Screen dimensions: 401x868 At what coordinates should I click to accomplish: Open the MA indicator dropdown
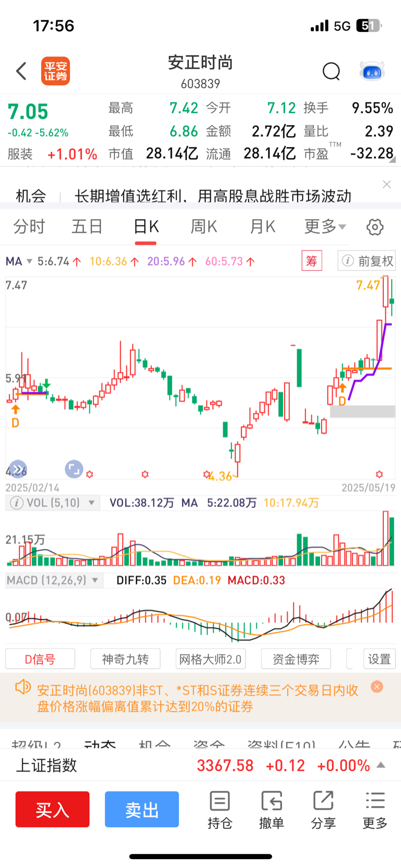[19, 261]
